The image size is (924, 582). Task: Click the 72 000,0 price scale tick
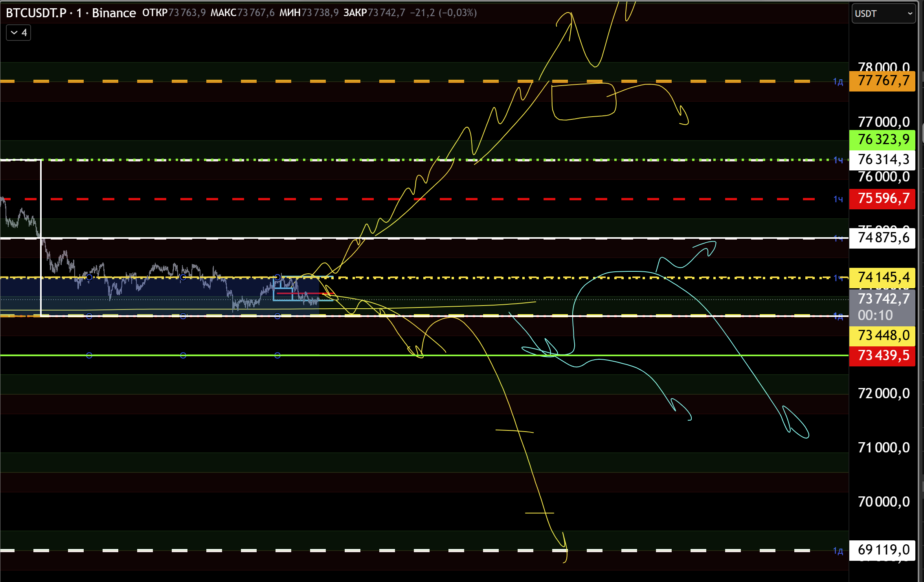coord(883,393)
